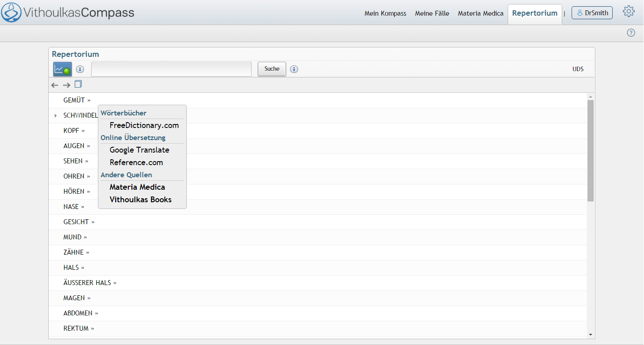Open the help question mark icon

click(x=631, y=33)
